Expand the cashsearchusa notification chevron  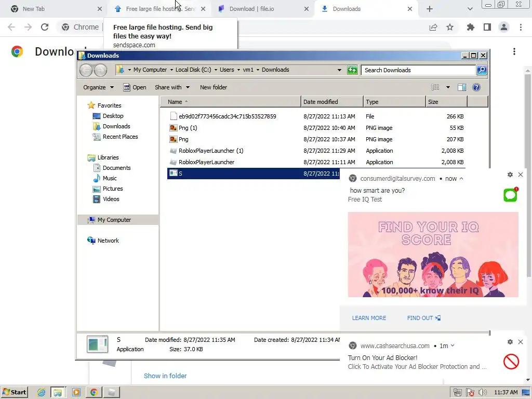pyautogui.click(x=453, y=345)
